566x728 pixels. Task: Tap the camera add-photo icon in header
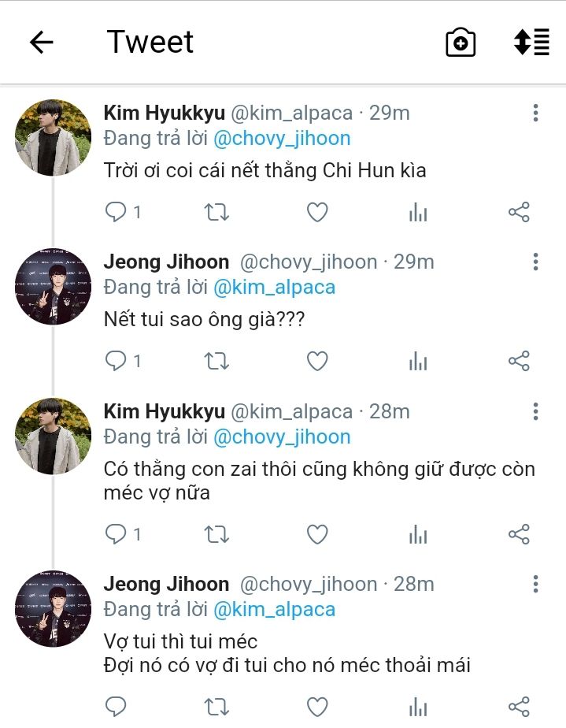pyautogui.click(x=461, y=43)
